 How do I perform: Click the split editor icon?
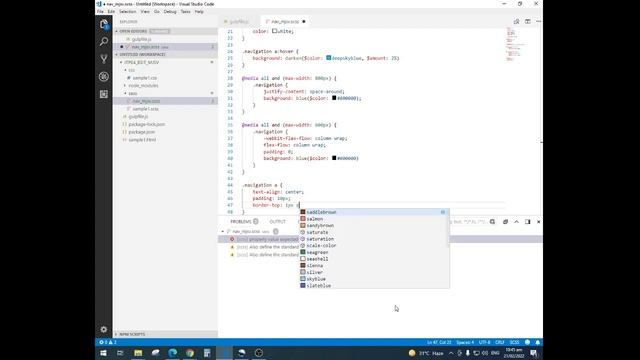pyautogui.click(x=528, y=21)
